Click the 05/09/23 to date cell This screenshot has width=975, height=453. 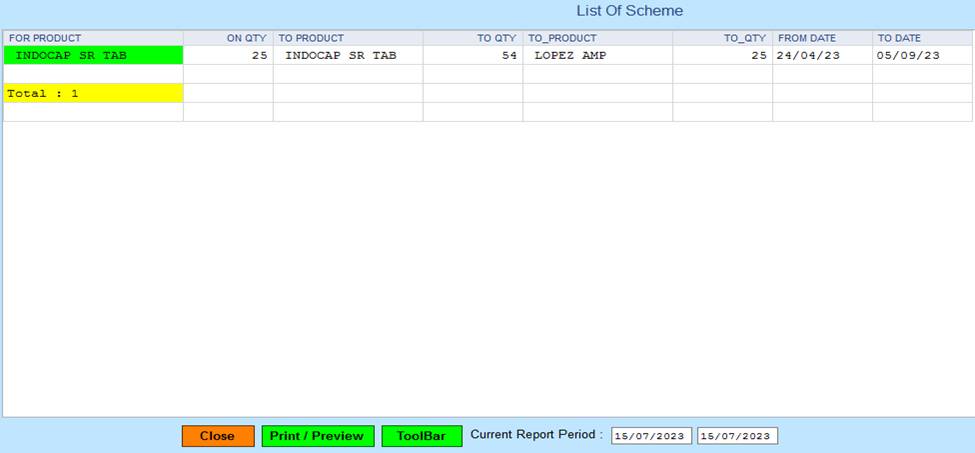click(x=922, y=56)
